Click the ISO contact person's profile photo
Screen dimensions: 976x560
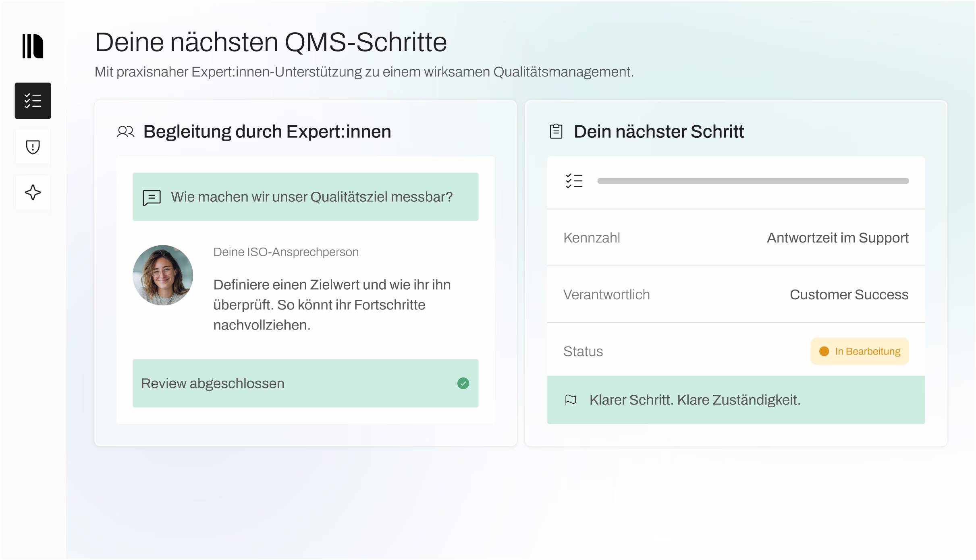pos(163,275)
